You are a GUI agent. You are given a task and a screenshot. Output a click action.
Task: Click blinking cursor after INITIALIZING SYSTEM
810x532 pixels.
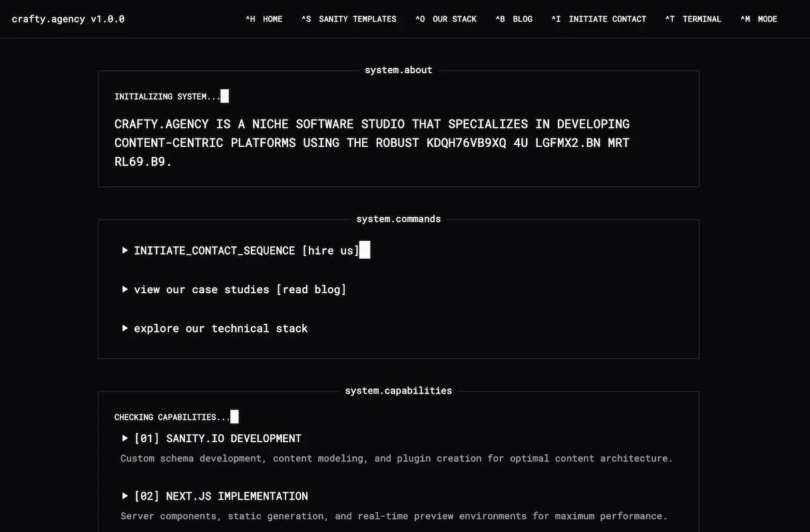tap(225, 96)
